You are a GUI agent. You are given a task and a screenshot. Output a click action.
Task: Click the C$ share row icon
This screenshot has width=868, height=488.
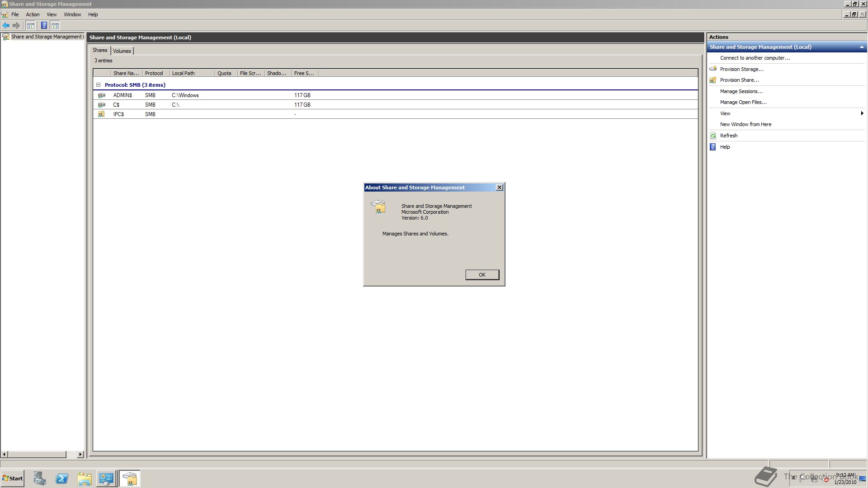tap(102, 105)
